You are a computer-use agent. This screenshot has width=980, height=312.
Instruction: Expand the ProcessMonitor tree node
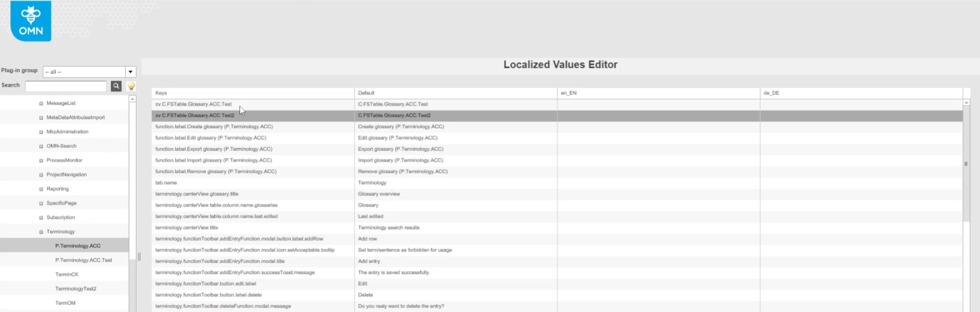pos(41,160)
